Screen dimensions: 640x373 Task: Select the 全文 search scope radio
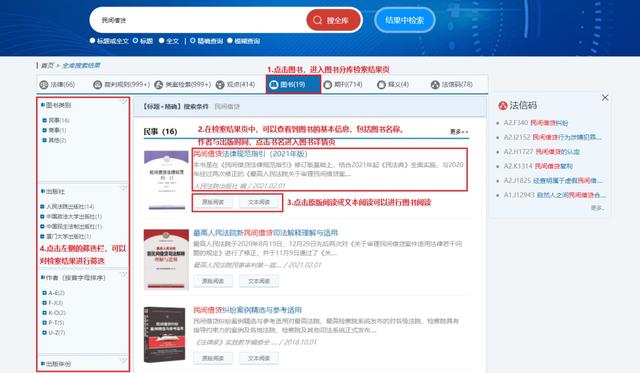click(x=162, y=40)
